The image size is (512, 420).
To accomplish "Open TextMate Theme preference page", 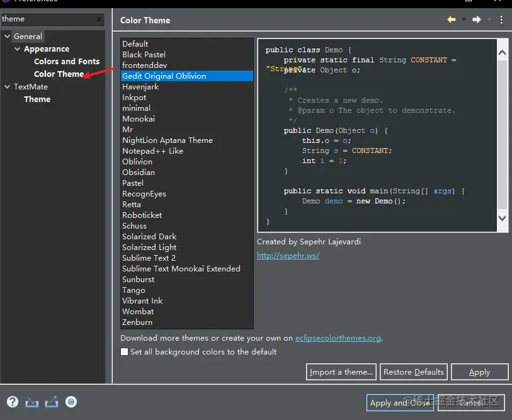I will pyautogui.click(x=37, y=99).
